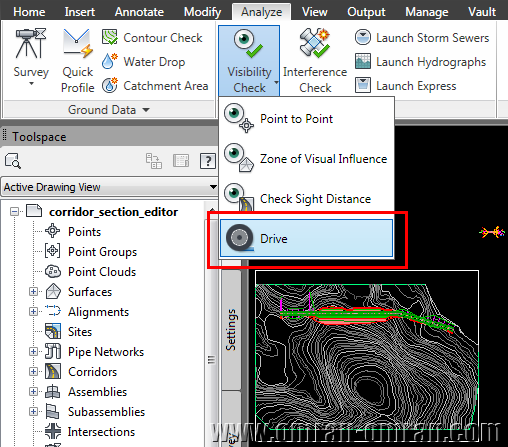Click the Alignments icon in tree
508x447 pixels.
pos(53,311)
